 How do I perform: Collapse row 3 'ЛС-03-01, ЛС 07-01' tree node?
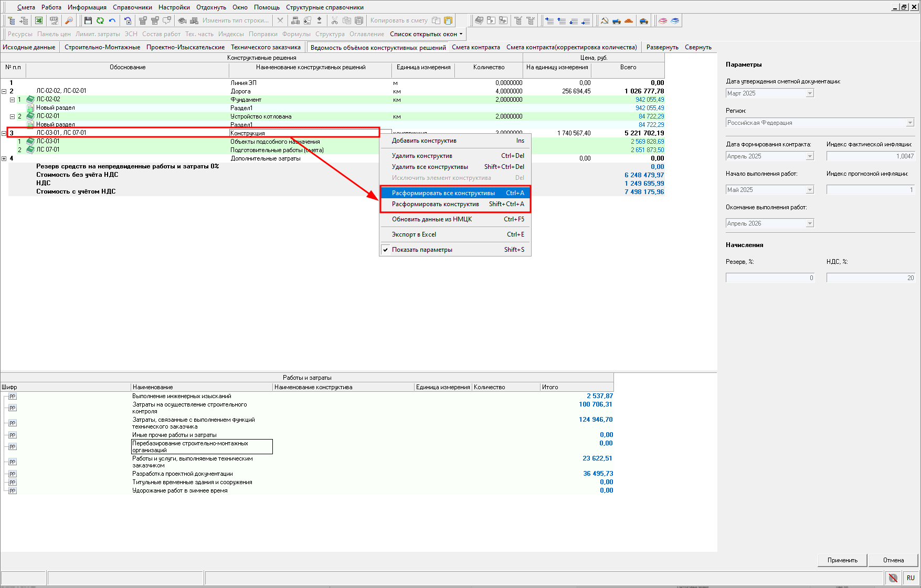pyautogui.click(x=4, y=133)
